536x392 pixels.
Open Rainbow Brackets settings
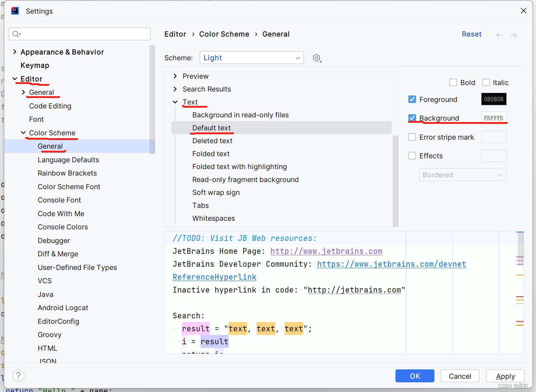click(x=67, y=173)
